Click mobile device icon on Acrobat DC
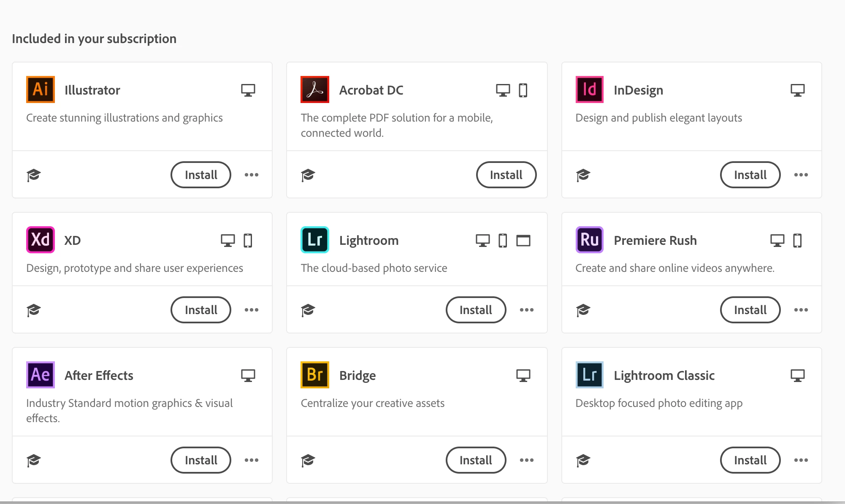The width and height of the screenshot is (845, 504). [523, 90]
